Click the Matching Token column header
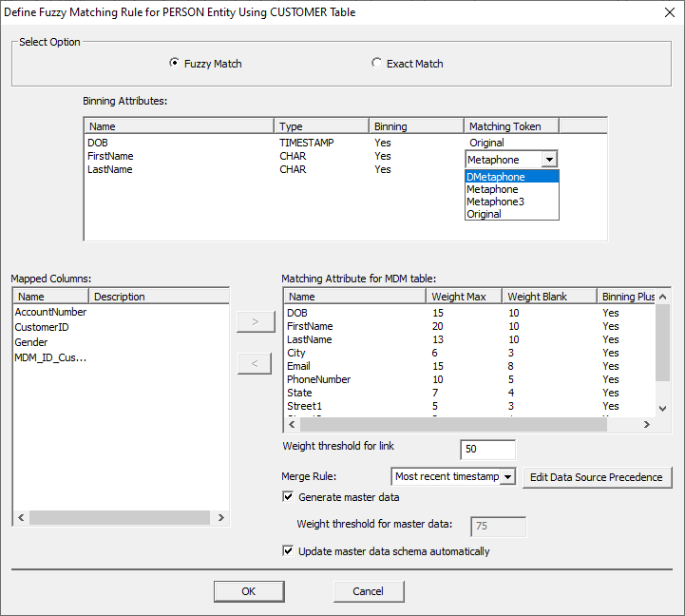The image size is (685, 616). 511,126
